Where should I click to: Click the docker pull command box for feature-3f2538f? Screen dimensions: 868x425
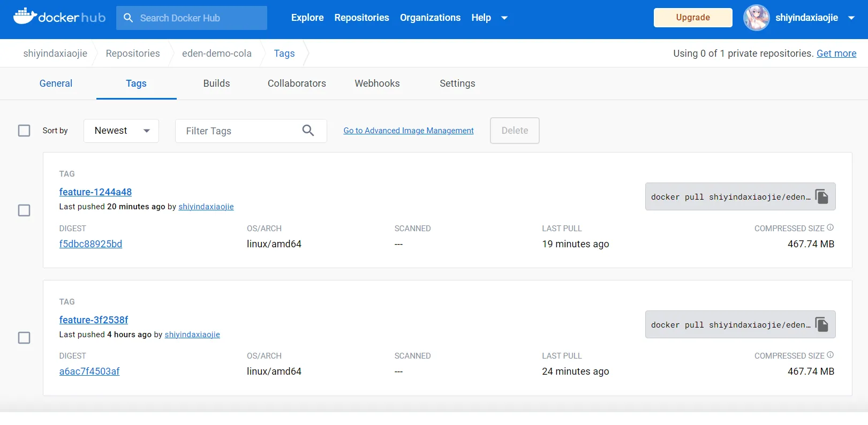click(x=740, y=324)
